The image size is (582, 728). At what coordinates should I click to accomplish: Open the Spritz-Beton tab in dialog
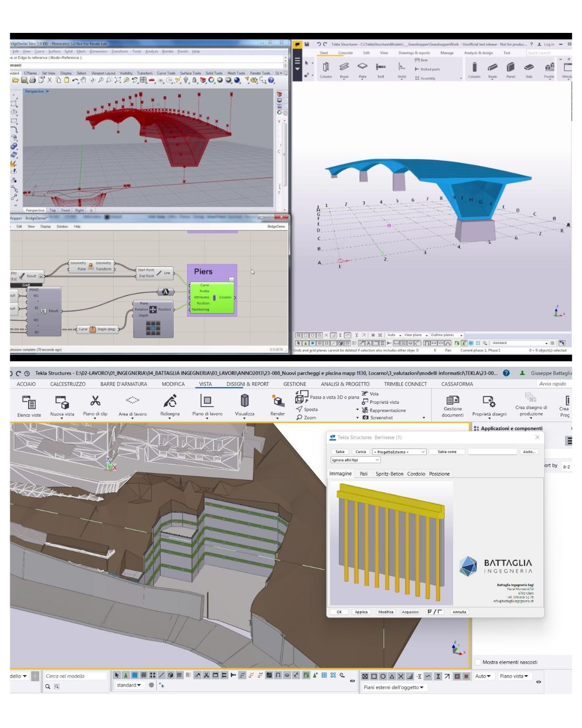(x=389, y=474)
